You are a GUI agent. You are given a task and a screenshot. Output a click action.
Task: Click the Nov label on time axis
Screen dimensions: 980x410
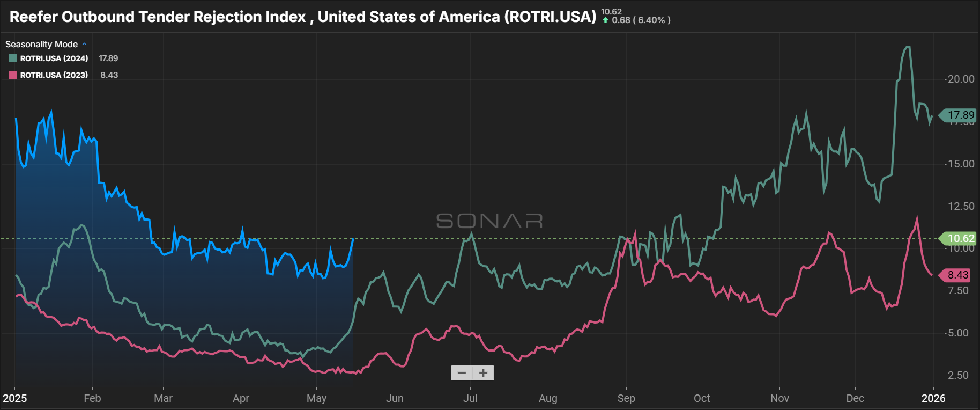pos(779,398)
